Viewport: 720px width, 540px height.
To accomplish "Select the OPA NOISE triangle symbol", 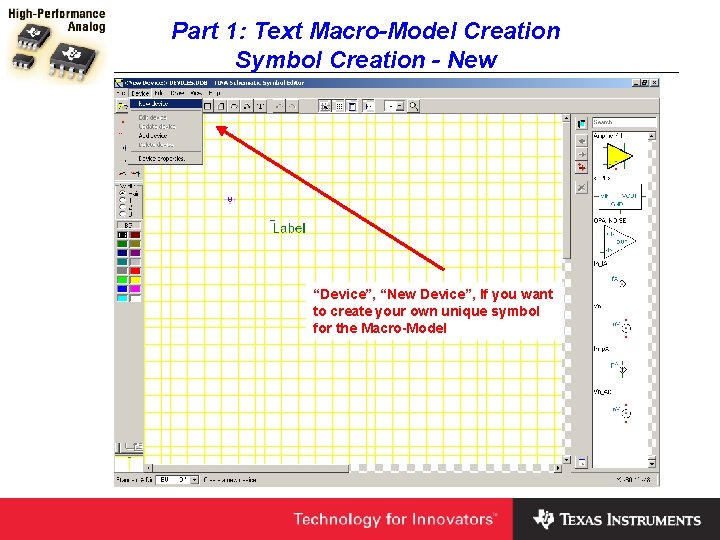I will 619,242.
